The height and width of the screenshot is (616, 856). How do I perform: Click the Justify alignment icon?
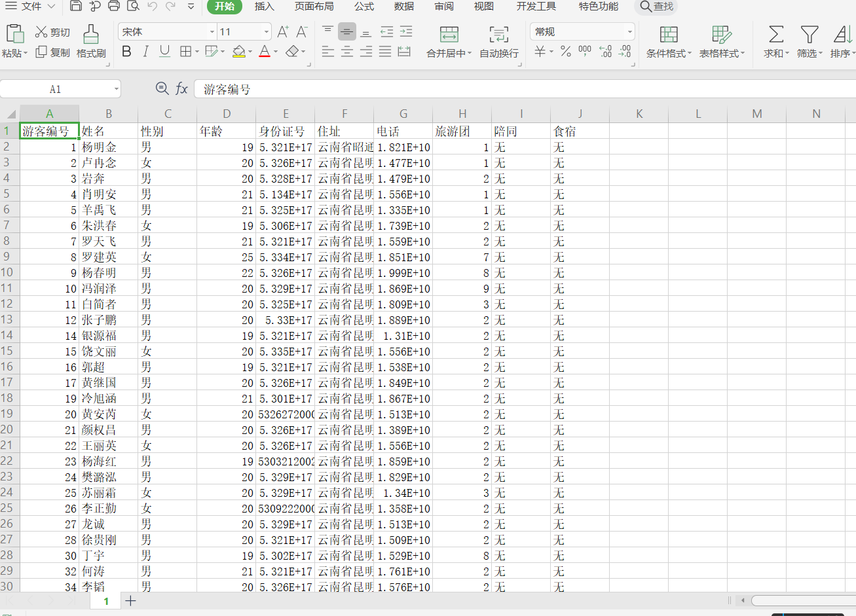tap(385, 51)
